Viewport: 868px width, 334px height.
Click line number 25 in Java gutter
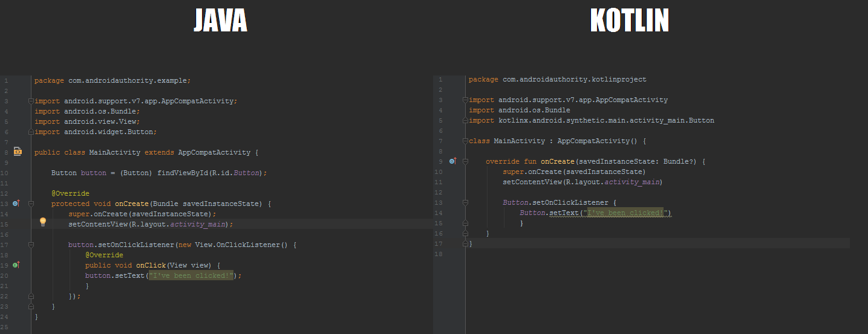pyautogui.click(x=4, y=327)
